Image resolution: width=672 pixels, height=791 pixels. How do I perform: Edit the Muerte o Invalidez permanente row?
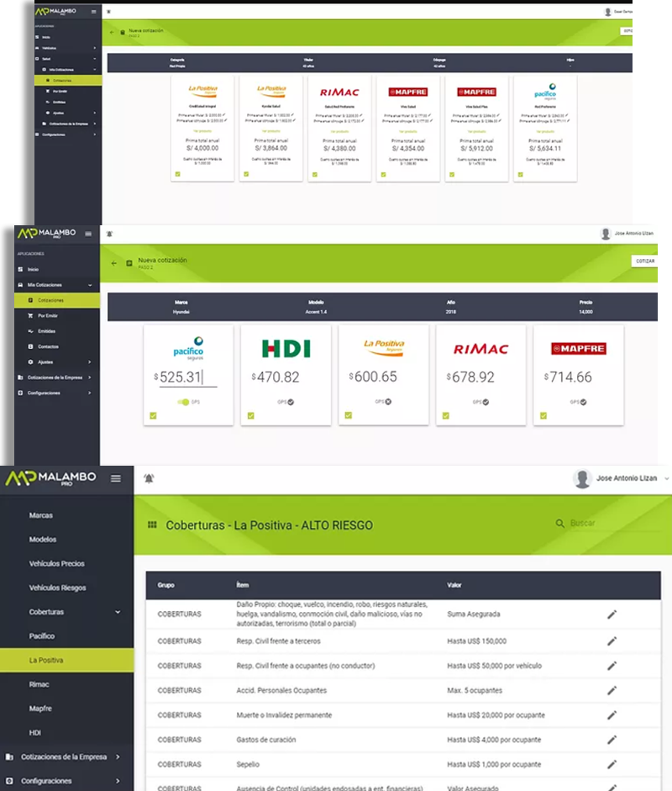[x=612, y=715]
